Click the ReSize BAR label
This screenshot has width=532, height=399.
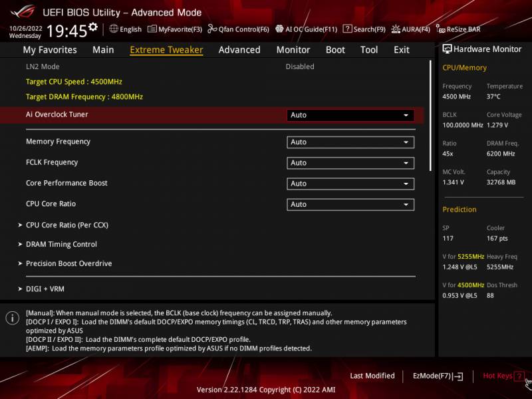(463, 29)
